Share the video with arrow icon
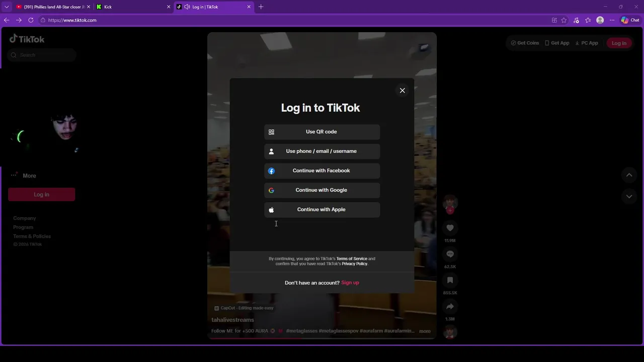 tap(450, 306)
